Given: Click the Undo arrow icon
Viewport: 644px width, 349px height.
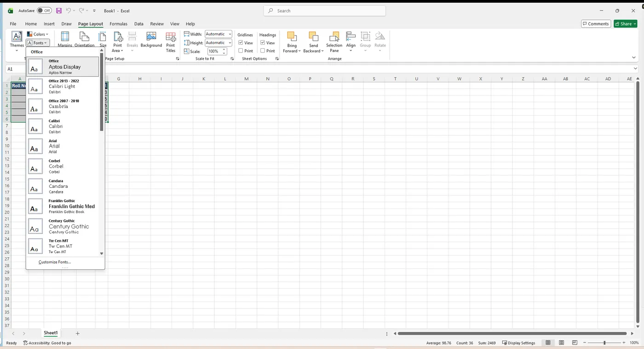Looking at the screenshot, I should [69, 11].
